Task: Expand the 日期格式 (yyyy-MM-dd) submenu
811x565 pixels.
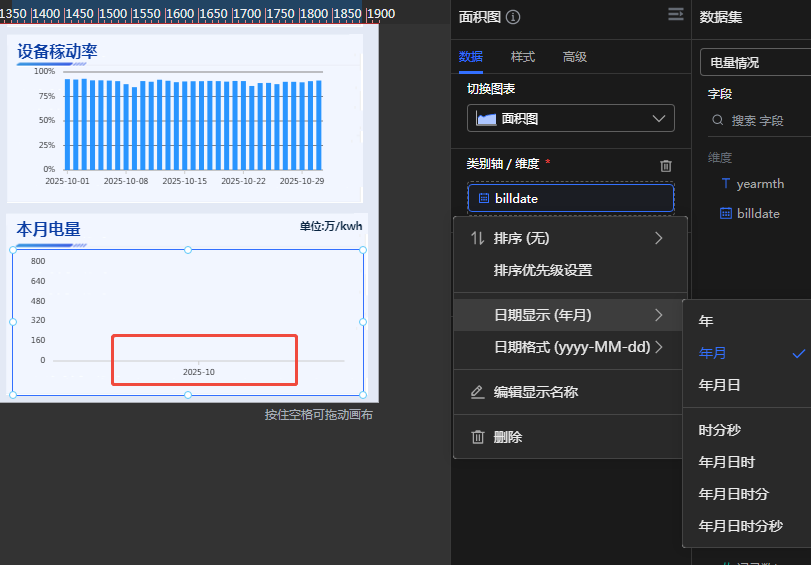Action: coord(659,347)
